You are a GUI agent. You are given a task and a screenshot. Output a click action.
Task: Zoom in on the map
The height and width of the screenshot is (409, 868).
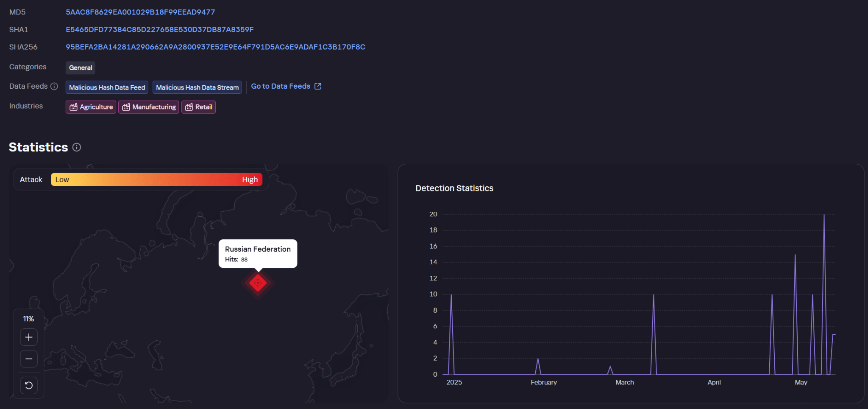[x=29, y=337]
